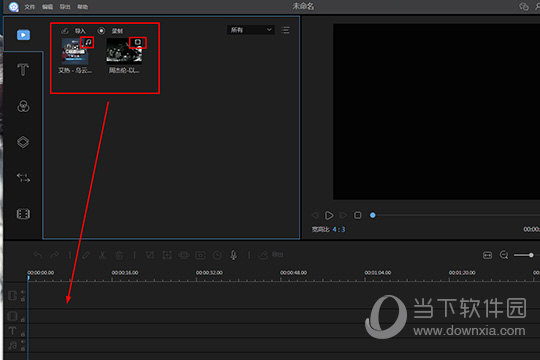
Task: Redo the timeline action
Action: [54, 255]
